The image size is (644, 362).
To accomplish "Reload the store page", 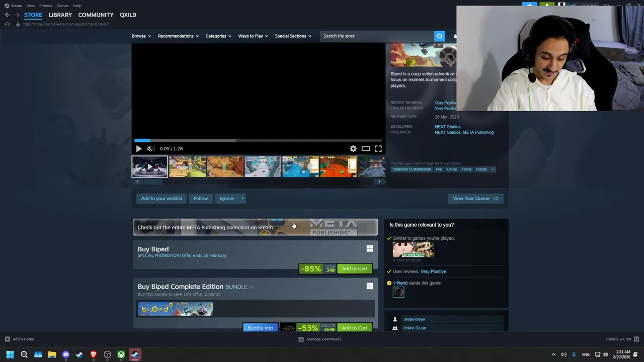I will (7, 24).
